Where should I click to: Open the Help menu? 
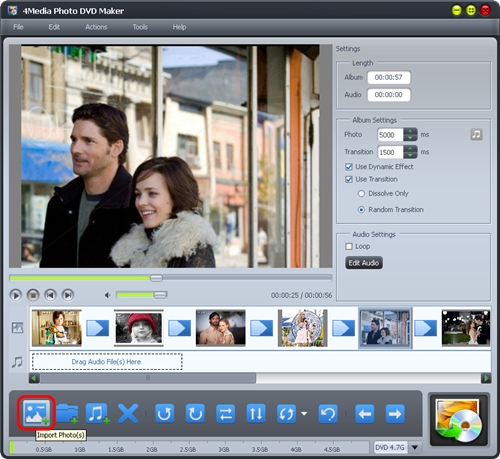pyautogui.click(x=179, y=27)
